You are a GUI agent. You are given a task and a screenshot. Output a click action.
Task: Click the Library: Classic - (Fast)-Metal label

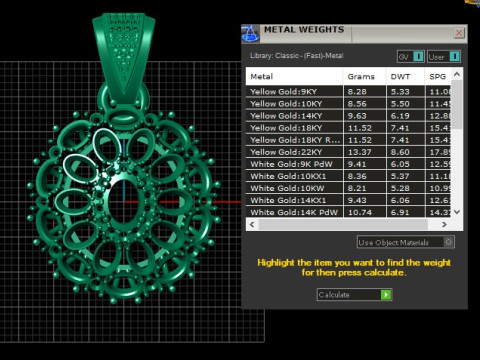(297, 56)
